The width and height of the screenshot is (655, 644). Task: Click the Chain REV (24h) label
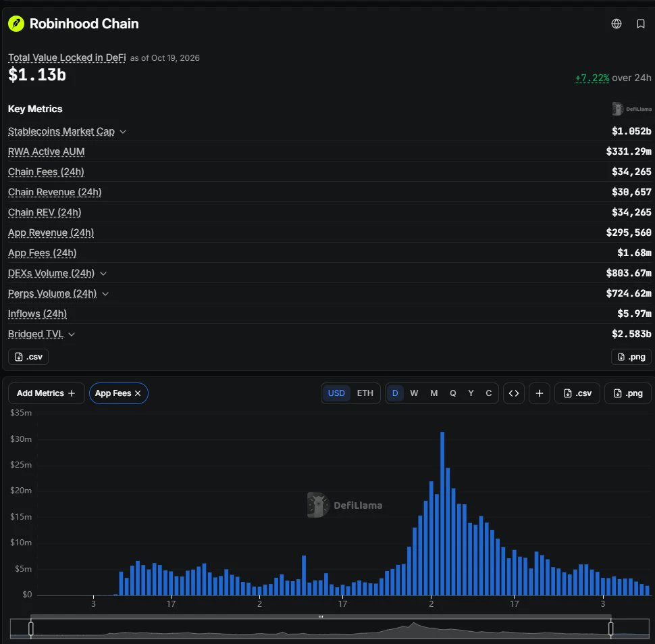[45, 212]
